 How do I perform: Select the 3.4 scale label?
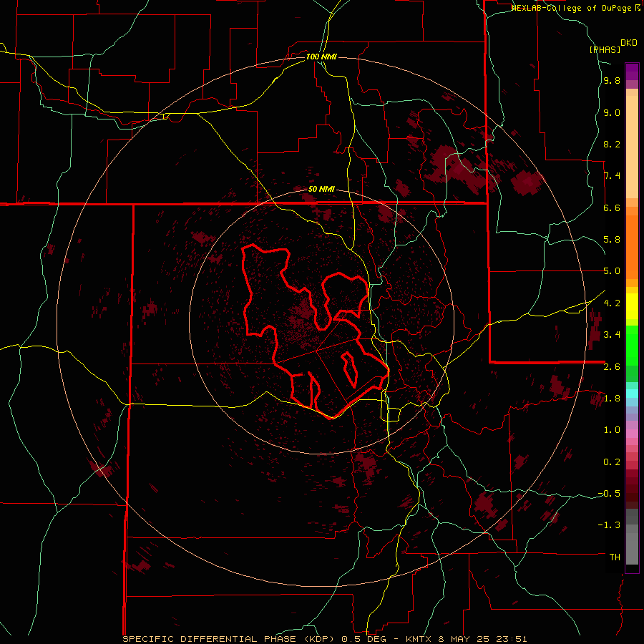coord(612,335)
